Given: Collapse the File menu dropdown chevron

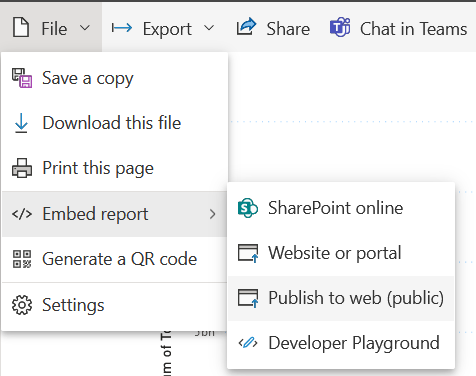Looking at the screenshot, I should 85,28.
